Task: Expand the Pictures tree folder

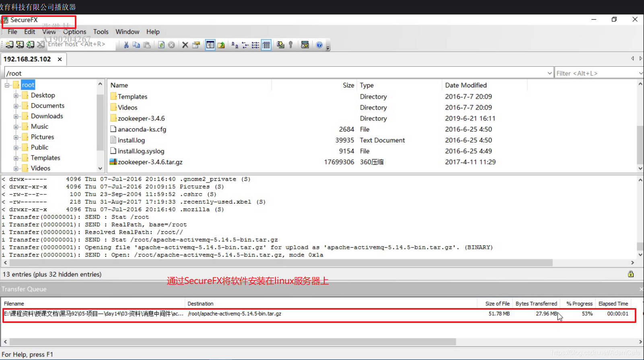Action: tap(16, 137)
